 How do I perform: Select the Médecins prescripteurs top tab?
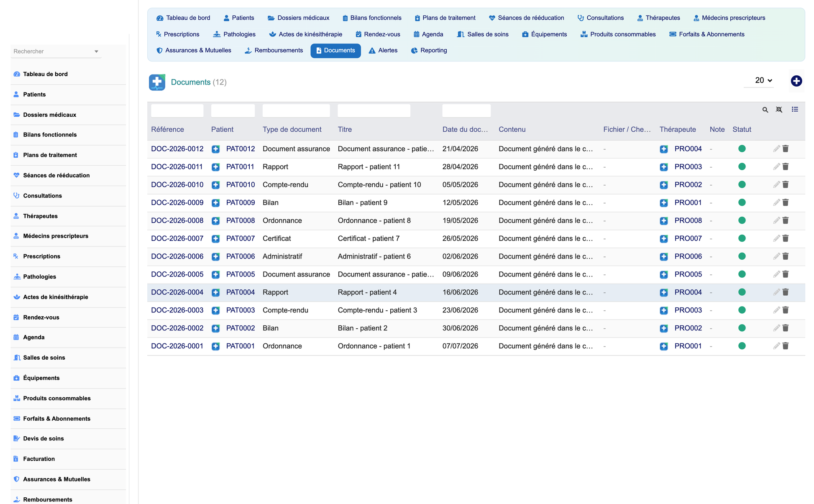pyautogui.click(x=729, y=18)
